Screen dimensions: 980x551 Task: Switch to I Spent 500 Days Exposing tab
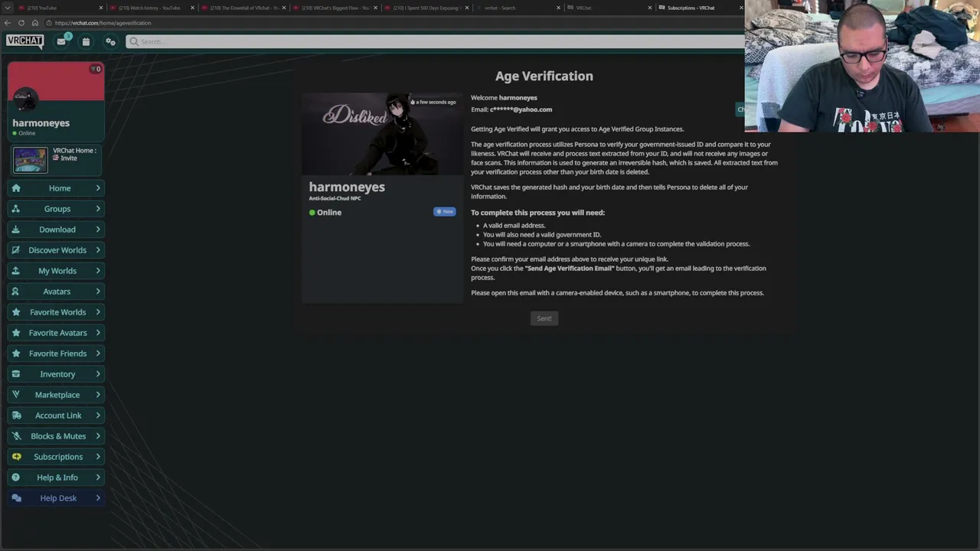426,8
